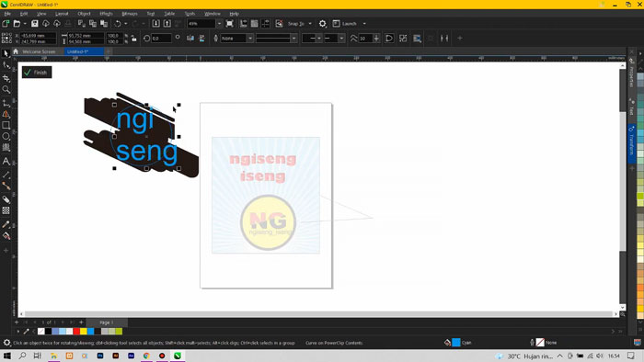The height and width of the screenshot is (362, 644).
Task: Click the Open folder icon
Action: pyautogui.click(x=17, y=24)
